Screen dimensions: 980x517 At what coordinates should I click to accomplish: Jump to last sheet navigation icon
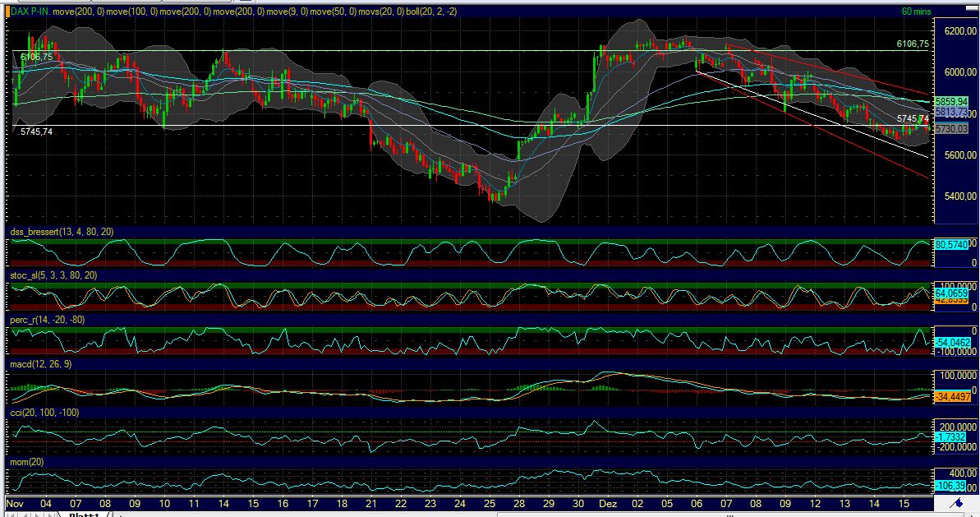pyautogui.click(x=51, y=513)
